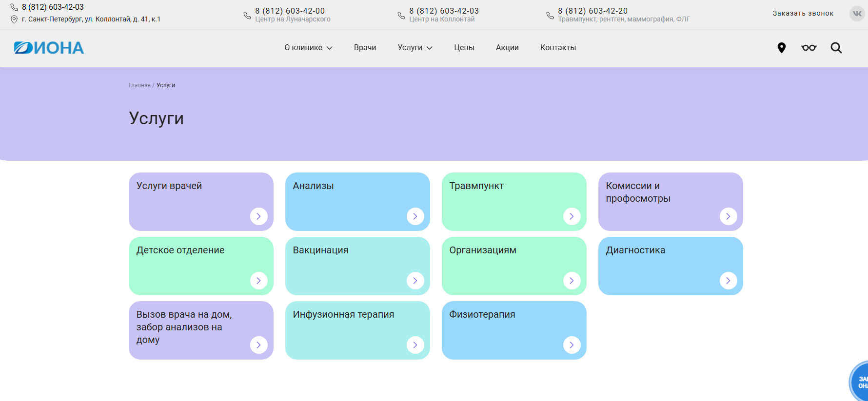Open the Диагностика card title
Image resolution: width=868 pixels, height=401 pixels.
pyautogui.click(x=635, y=250)
